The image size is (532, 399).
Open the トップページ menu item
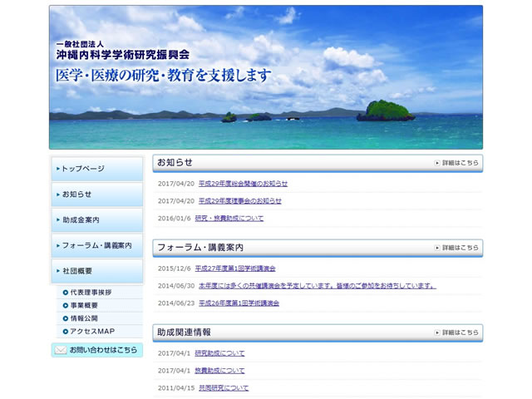click(97, 169)
